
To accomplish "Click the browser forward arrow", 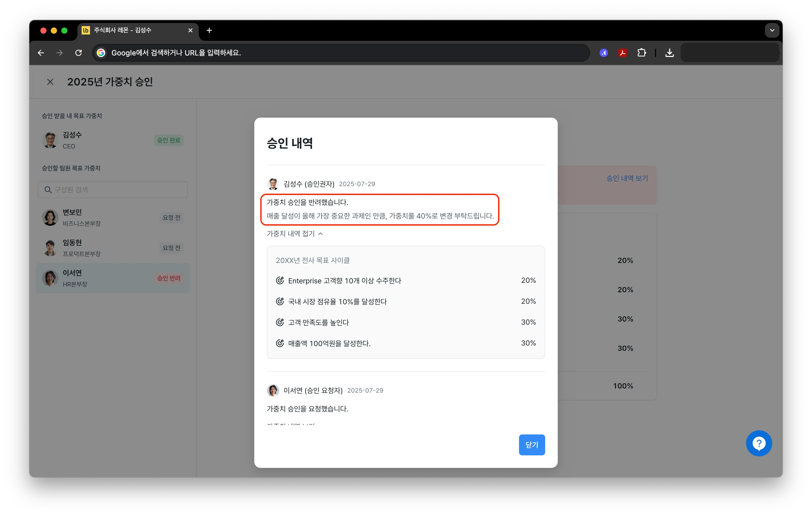I will 60,53.
